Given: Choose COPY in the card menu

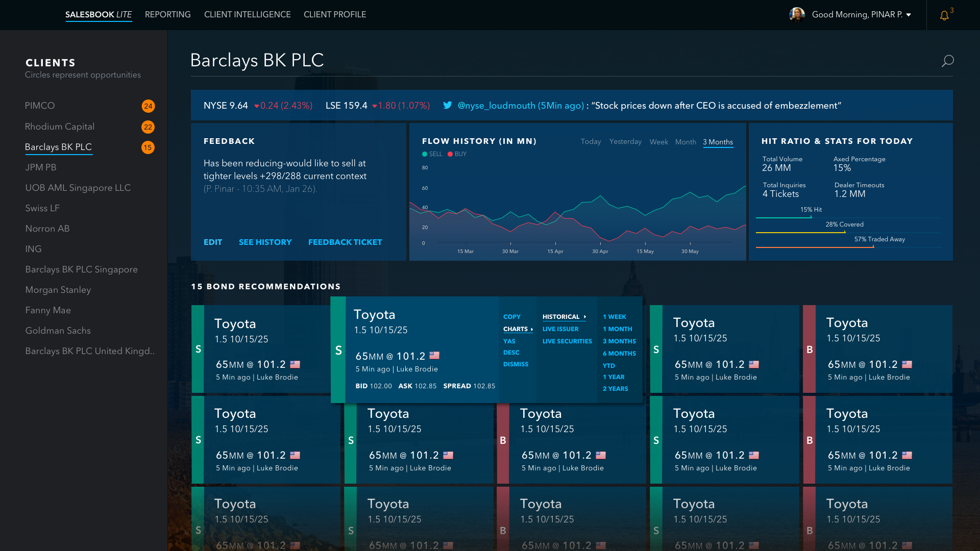Looking at the screenshot, I should (x=512, y=317).
